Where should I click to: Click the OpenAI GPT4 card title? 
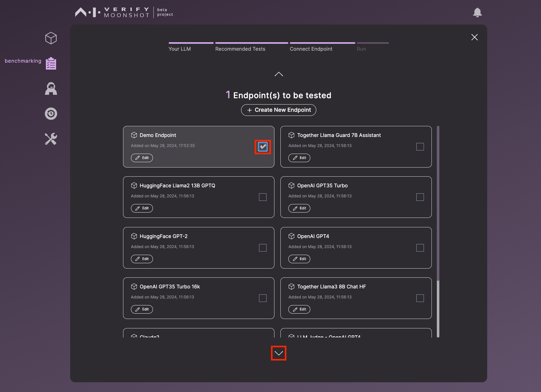(x=313, y=236)
